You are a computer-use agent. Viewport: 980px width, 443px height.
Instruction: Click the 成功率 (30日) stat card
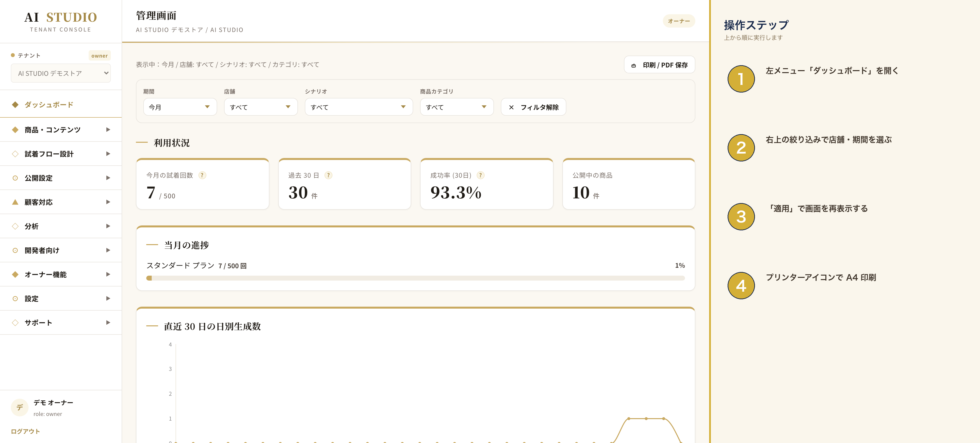tap(487, 184)
